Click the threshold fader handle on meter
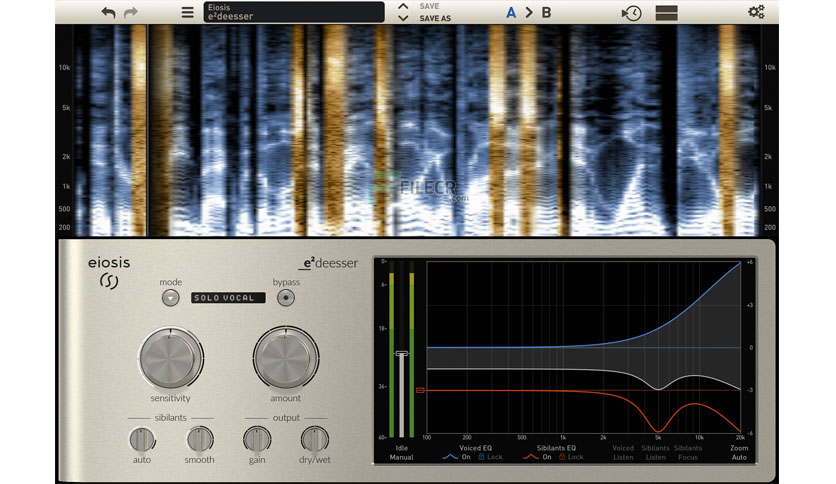This screenshot has width=836, height=484. [x=401, y=353]
